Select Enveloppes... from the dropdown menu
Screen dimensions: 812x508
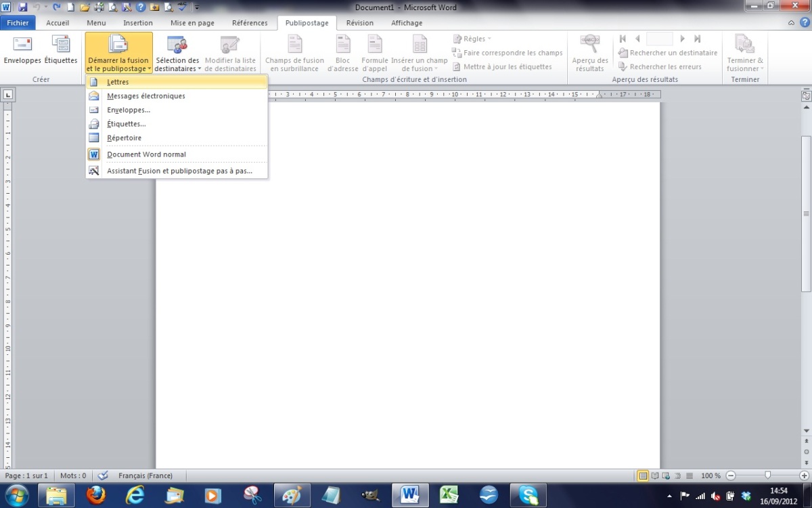177,110
